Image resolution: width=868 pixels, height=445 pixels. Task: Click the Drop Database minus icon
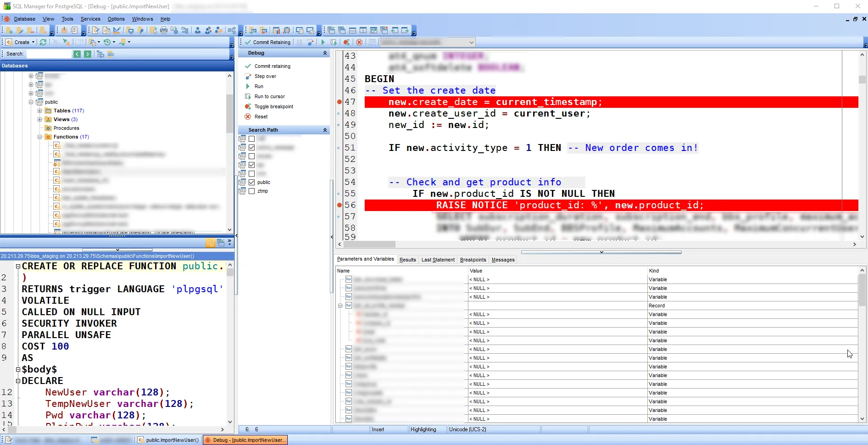[x=30, y=30]
